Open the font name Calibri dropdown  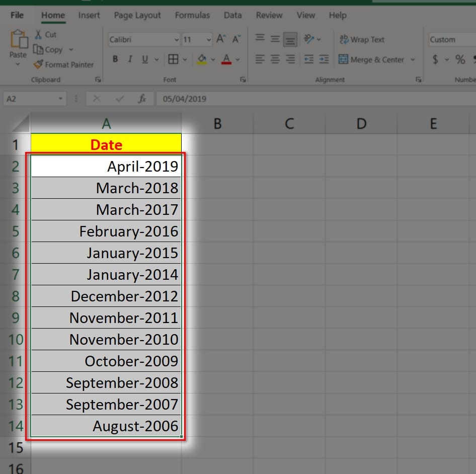177,40
